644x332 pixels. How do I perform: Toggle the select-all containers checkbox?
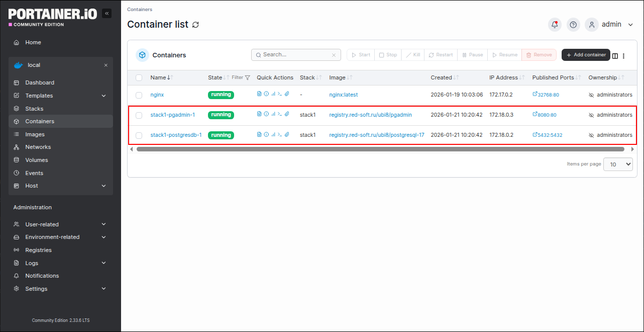tap(139, 78)
